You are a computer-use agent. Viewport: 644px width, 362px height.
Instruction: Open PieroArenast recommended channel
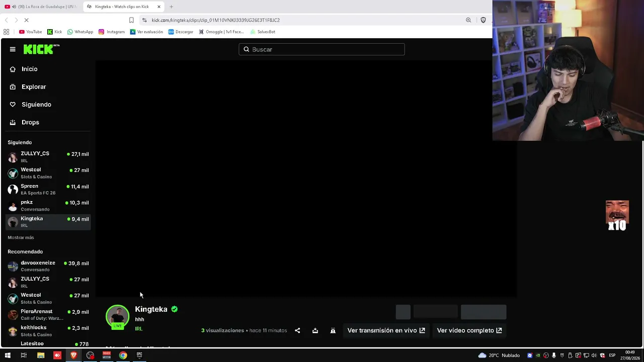pos(48,315)
